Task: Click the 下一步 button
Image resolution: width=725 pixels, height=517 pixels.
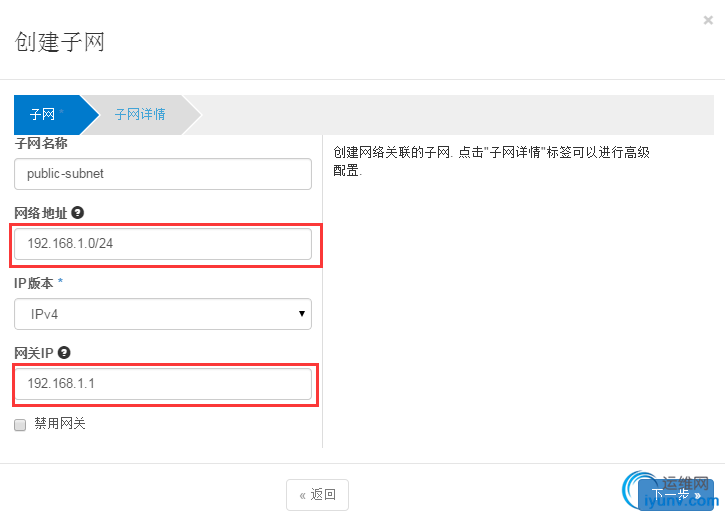Action: click(x=676, y=494)
